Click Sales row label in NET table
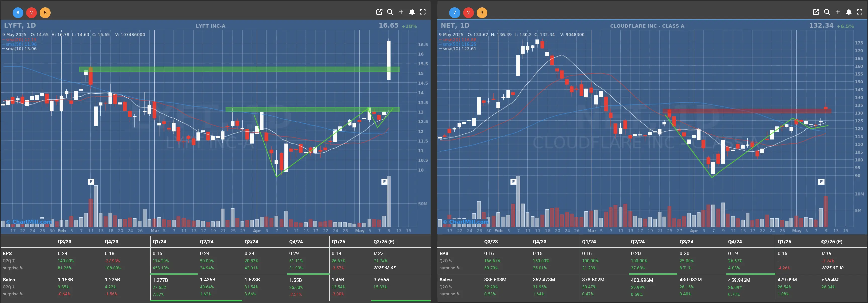This screenshot has height=303, width=868. tap(445, 280)
